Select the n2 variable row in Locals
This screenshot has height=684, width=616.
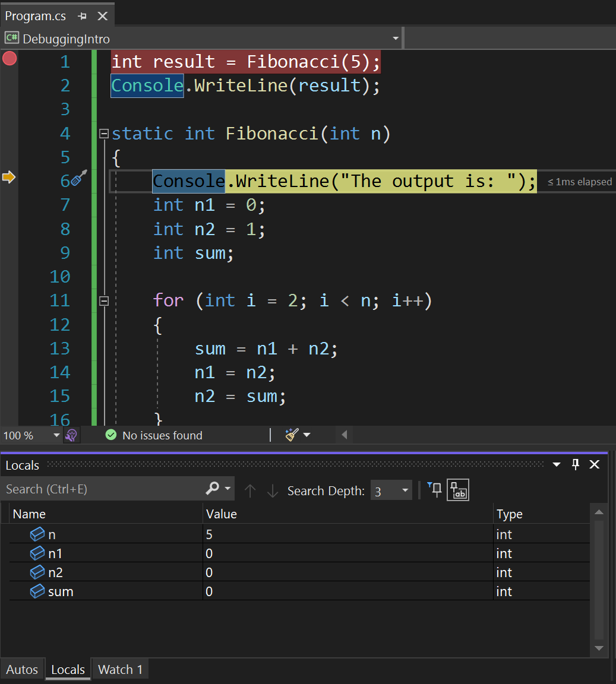299,572
